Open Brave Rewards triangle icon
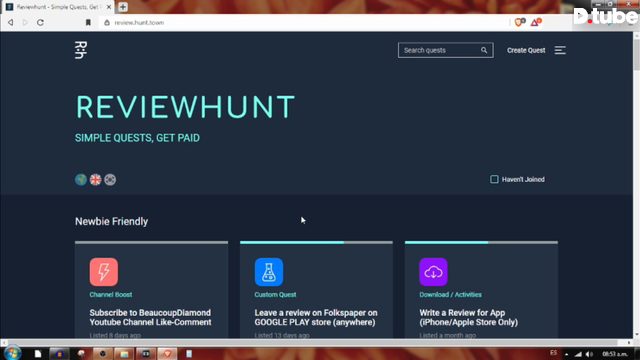 (x=536, y=22)
